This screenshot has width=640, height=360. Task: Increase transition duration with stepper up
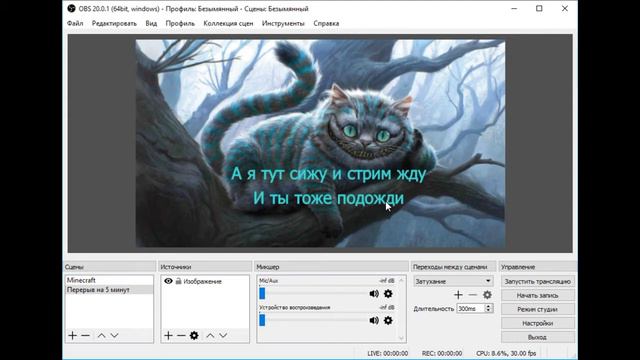(488, 306)
